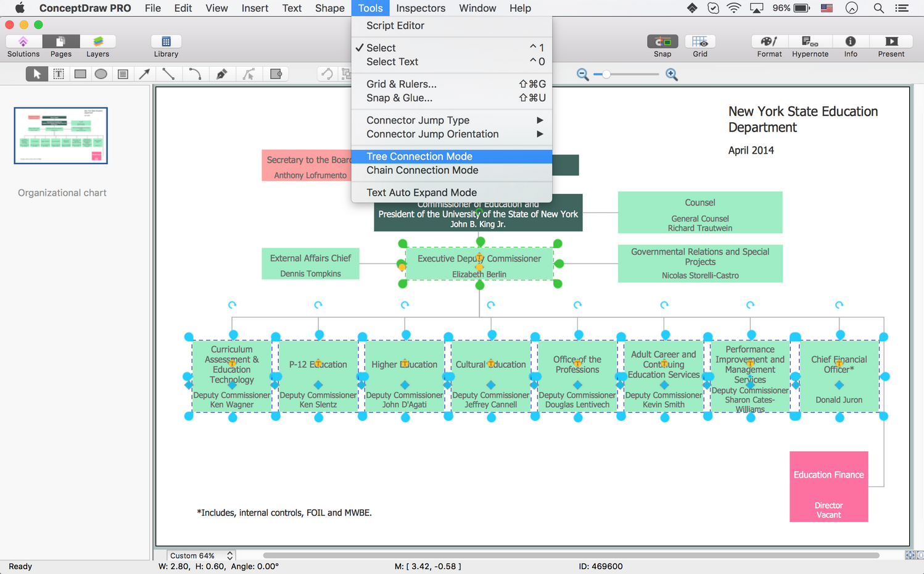
Task: Toggle the Snap button
Action: (x=662, y=41)
